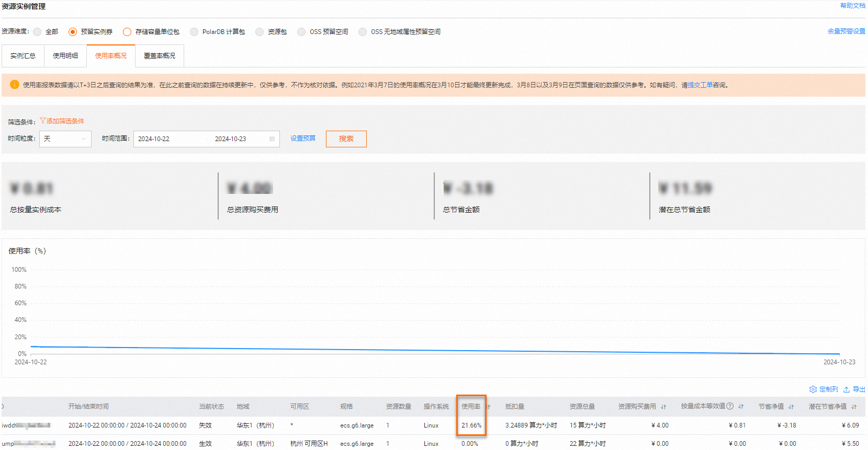
Task: Sort by 潜在节省净值 column arrows
Action: click(x=854, y=407)
